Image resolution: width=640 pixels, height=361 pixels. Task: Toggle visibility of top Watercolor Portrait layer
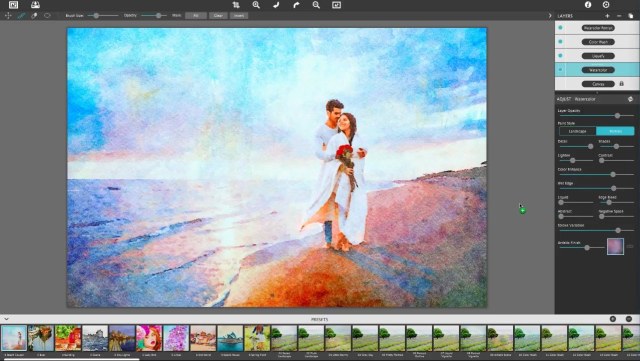tap(560, 28)
